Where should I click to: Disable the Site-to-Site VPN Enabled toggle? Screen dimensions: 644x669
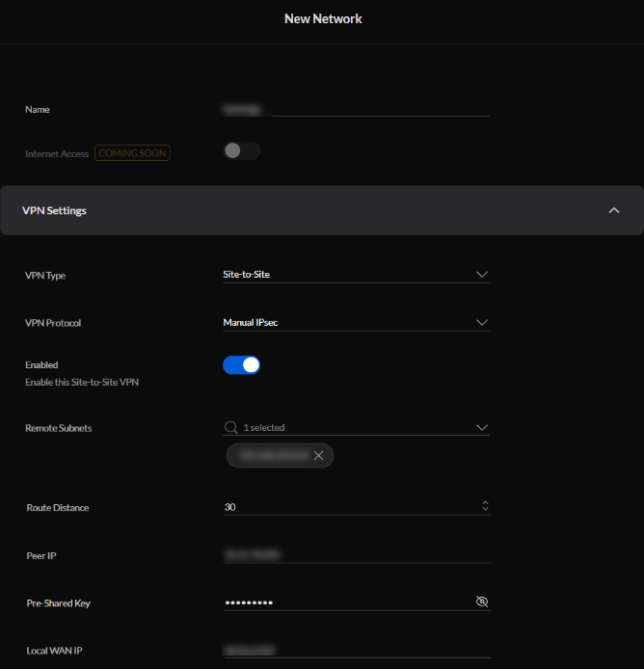point(242,365)
